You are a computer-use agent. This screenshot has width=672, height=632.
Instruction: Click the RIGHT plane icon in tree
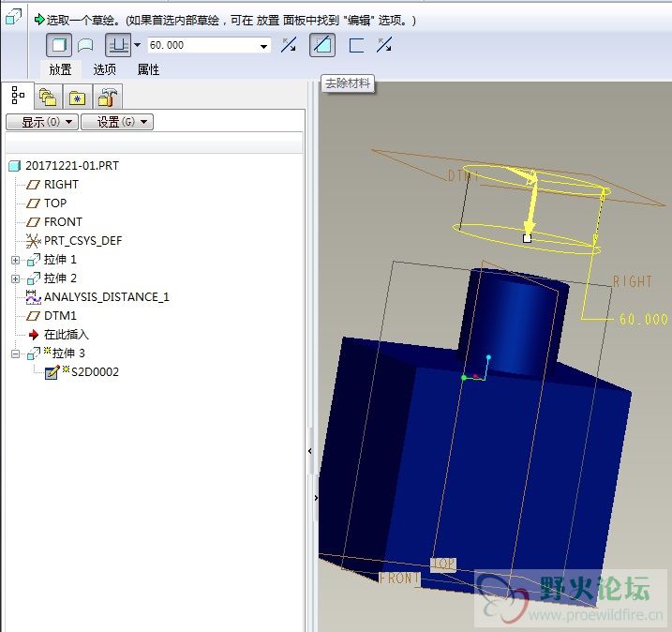point(33,185)
